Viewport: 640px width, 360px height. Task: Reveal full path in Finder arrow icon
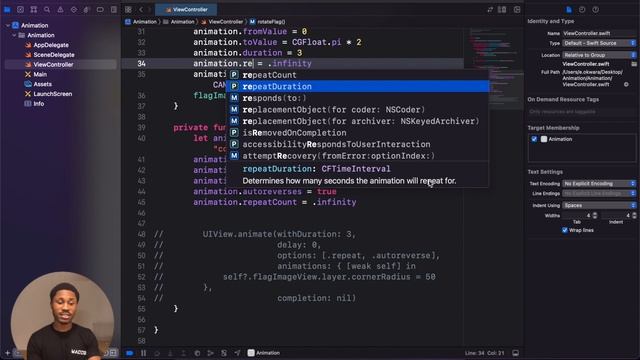[626, 84]
